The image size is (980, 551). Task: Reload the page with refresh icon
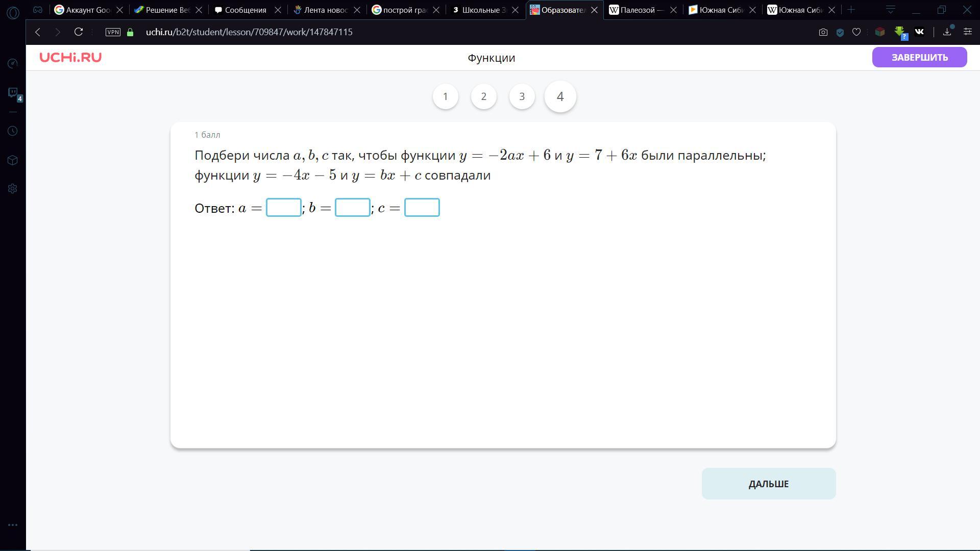coord(79,32)
